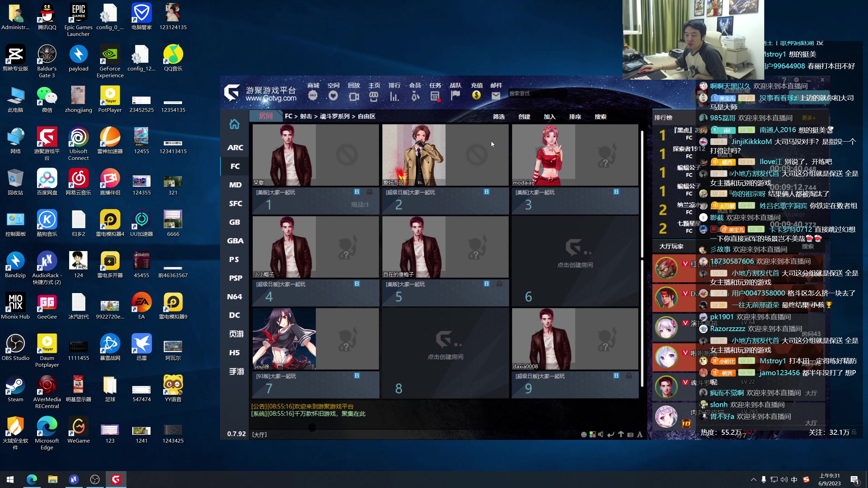
Task: Select N64 platform in sidebar
Action: (235, 297)
